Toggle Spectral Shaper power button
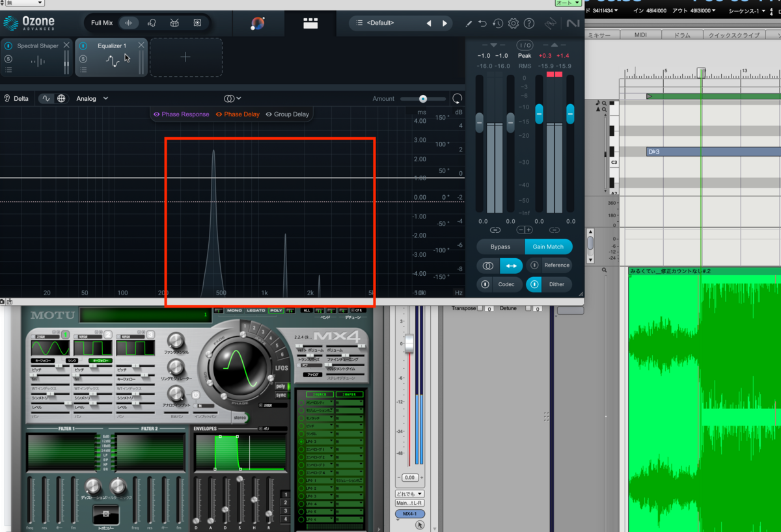This screenshot has height=532, width=781. [8, 46]
